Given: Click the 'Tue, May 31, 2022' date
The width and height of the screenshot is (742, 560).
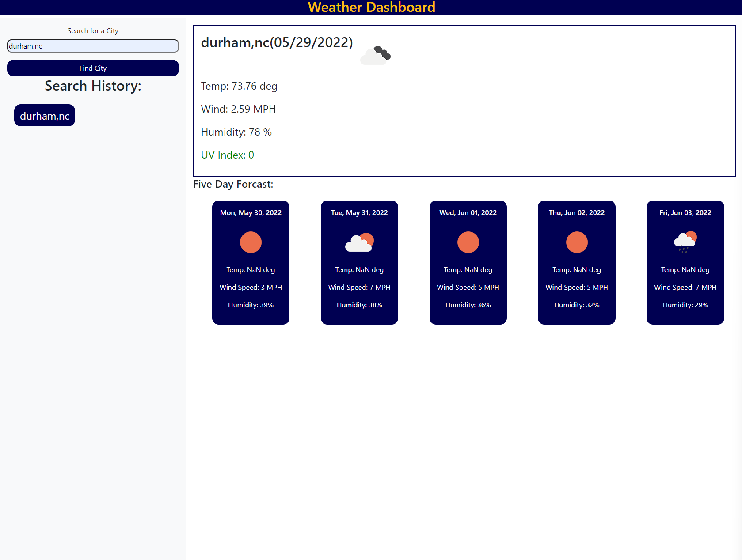Looking at the screenshot, I should [x=359, y=212].
